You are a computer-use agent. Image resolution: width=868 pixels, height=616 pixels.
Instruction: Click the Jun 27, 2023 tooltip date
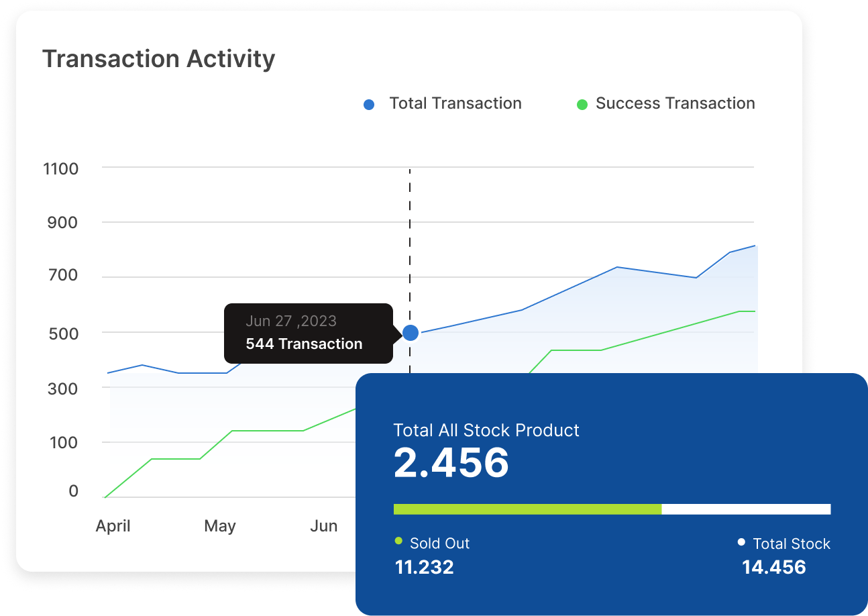coord(291,321)
